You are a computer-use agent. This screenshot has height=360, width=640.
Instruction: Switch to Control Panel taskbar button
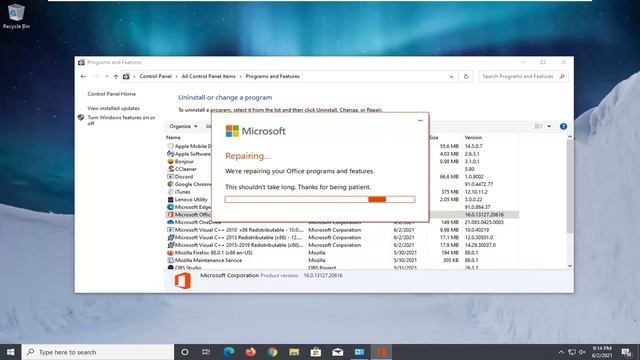pyautogui.click(x=360, y=352)
